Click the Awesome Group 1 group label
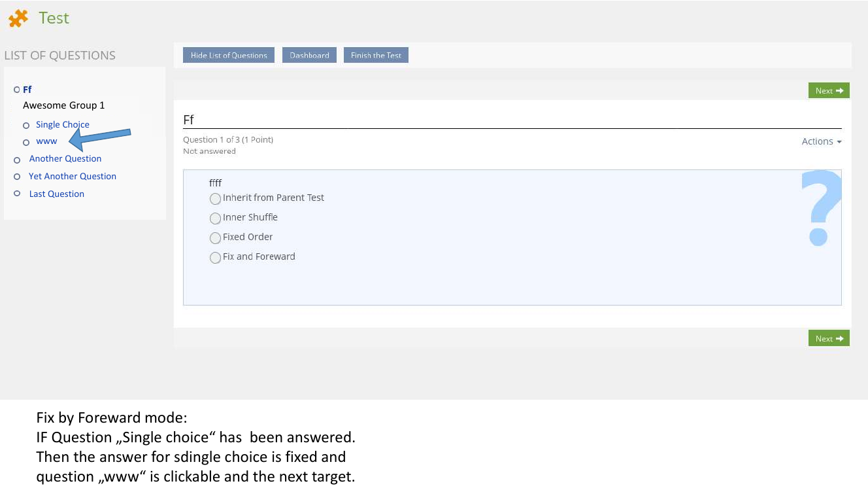Image resolution: width=868 pixels, height=492 pixels. 64,105
